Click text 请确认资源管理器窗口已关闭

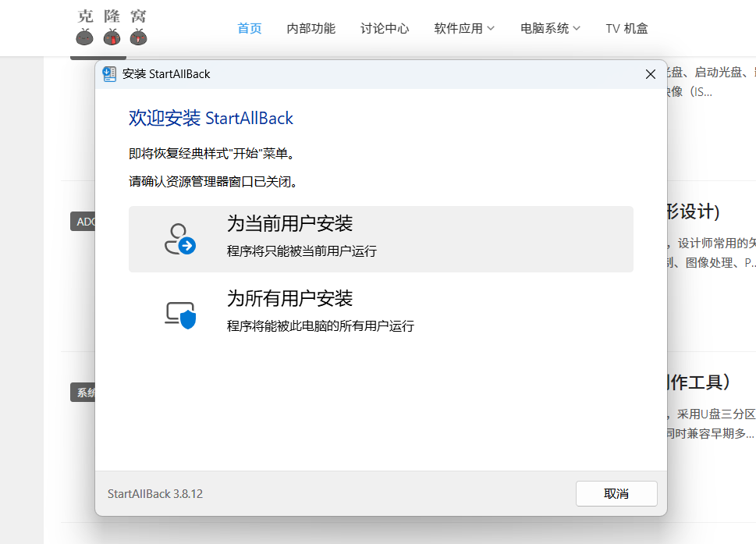tap(213, 182)
